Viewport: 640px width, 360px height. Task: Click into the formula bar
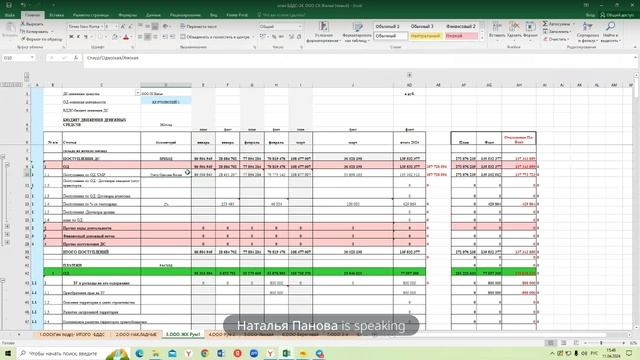[x=359, y=58]
